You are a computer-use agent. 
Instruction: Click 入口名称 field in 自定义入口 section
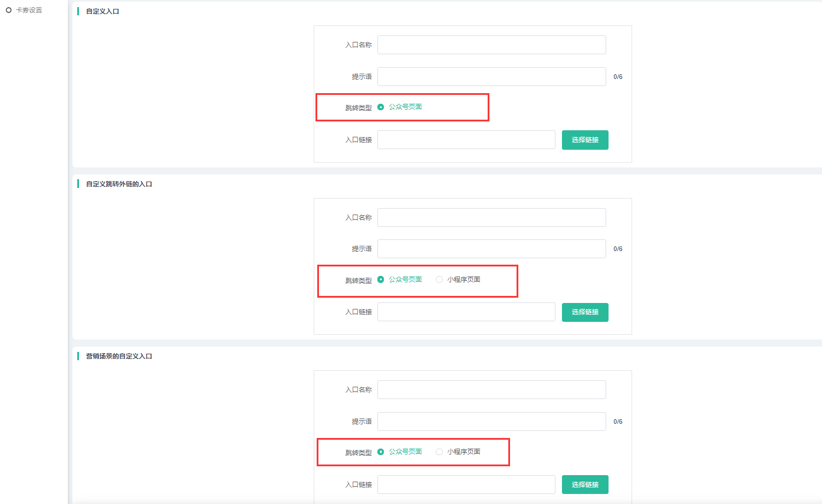tap(491, 45)
